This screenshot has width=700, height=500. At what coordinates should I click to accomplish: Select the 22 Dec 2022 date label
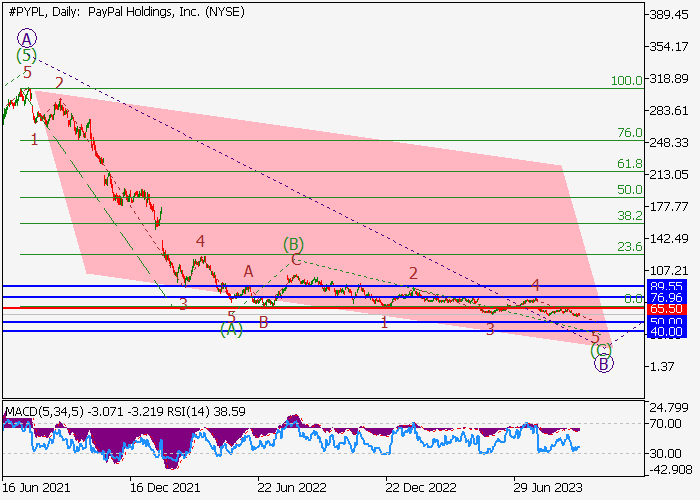coord(421,487)
